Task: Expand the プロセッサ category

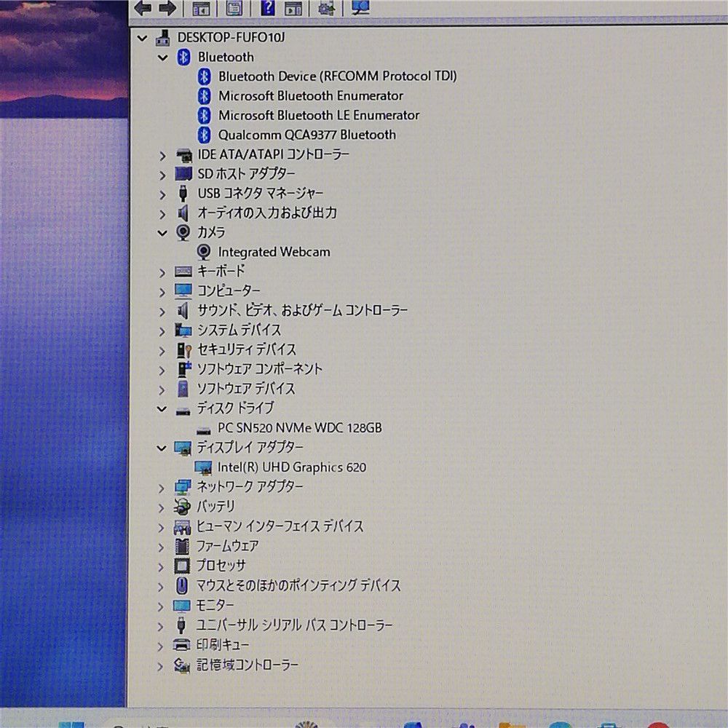Action: (x=162, y=566)
